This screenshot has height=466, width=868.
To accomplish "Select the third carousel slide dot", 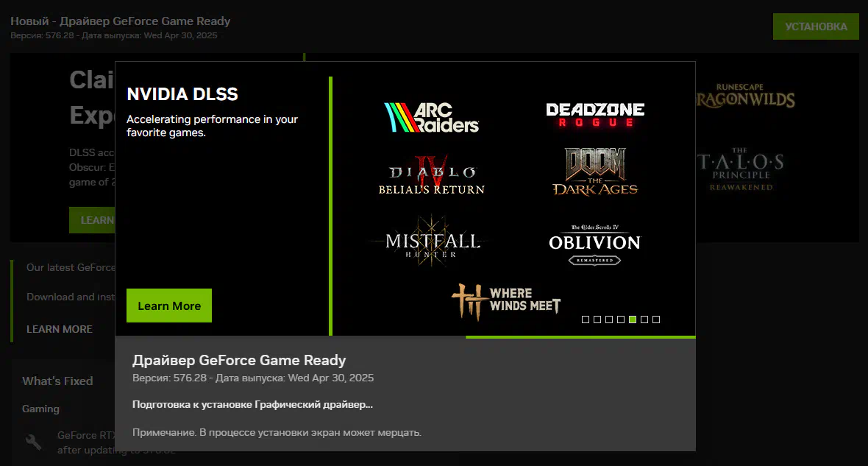I will tap(609, 320).
